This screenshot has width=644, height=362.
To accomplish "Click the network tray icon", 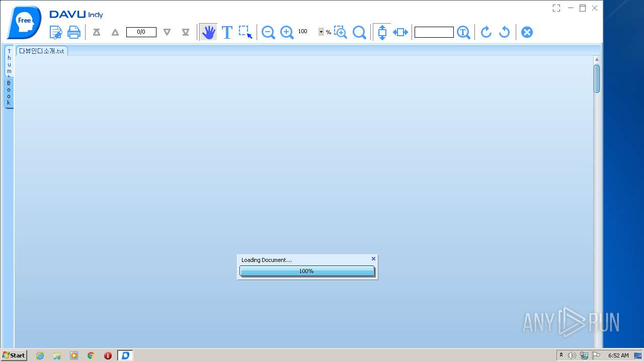I will click(x=584, y=355).
